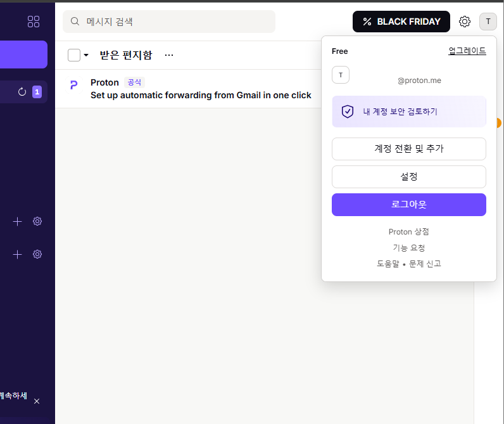Image resolution: width=504 pixels, height=424 pixels.
Task: Click the lower plus icon in sidebar
Action: (x=17, y=255)
